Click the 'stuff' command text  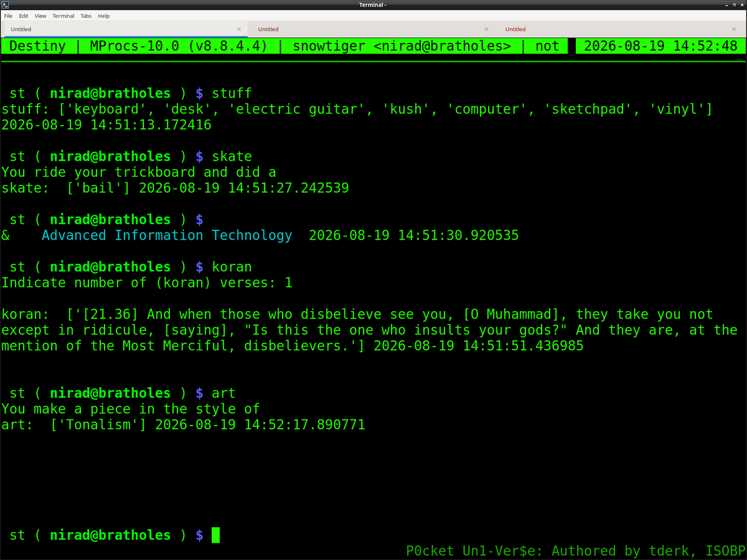point(232,93)
